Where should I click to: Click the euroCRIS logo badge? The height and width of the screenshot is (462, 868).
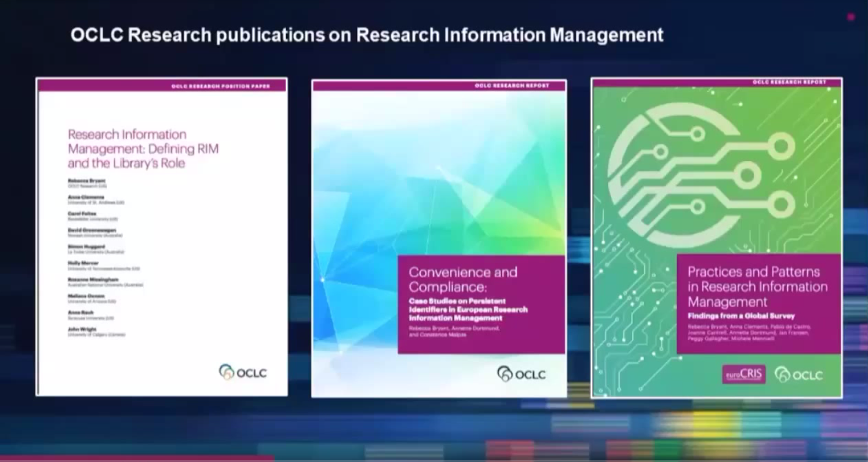click(x=743, y=374)
